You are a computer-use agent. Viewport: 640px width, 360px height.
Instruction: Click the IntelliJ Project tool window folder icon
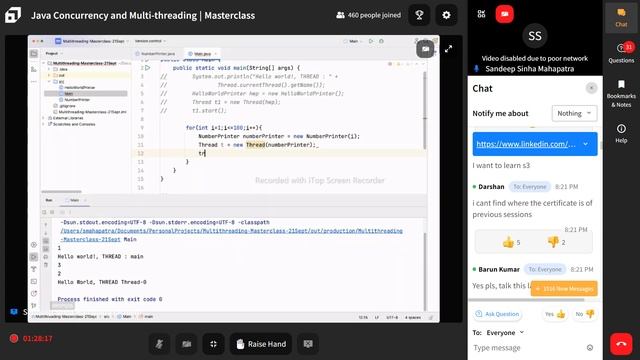click(x=34, y=54)
